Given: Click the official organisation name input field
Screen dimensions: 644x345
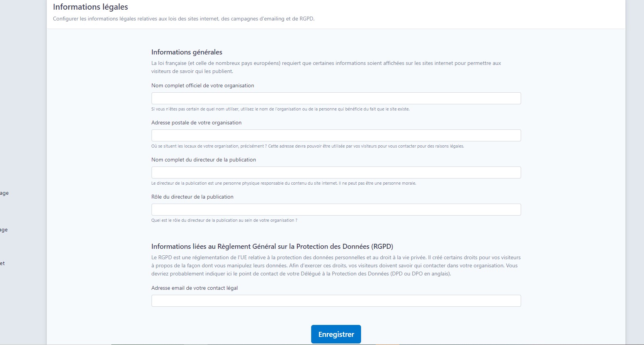Looking at the screenshot, I should point(336,98).
